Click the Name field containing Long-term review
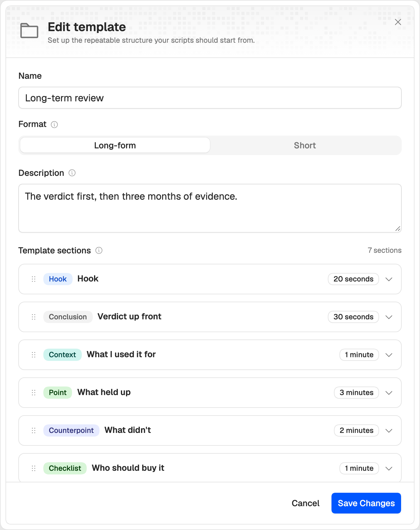 210,98
